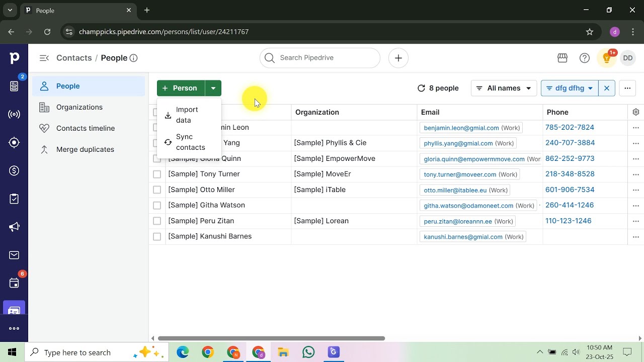Click the green Person add button
Image resolution: width=644 pixels, height=362 pixels.
point(181,88)
